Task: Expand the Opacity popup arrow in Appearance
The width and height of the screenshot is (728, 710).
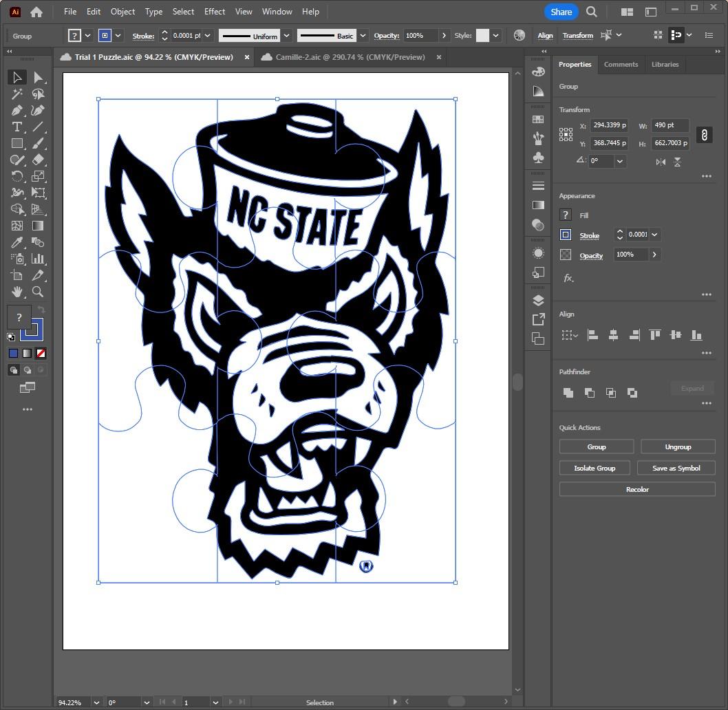Action: pos(654,255)
